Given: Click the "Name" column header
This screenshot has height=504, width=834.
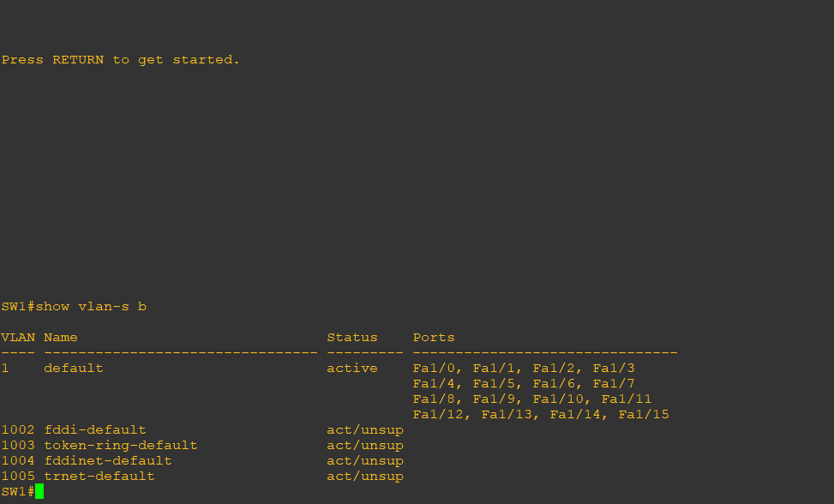Looking at the screenshot, I should (x=61, y=337).
